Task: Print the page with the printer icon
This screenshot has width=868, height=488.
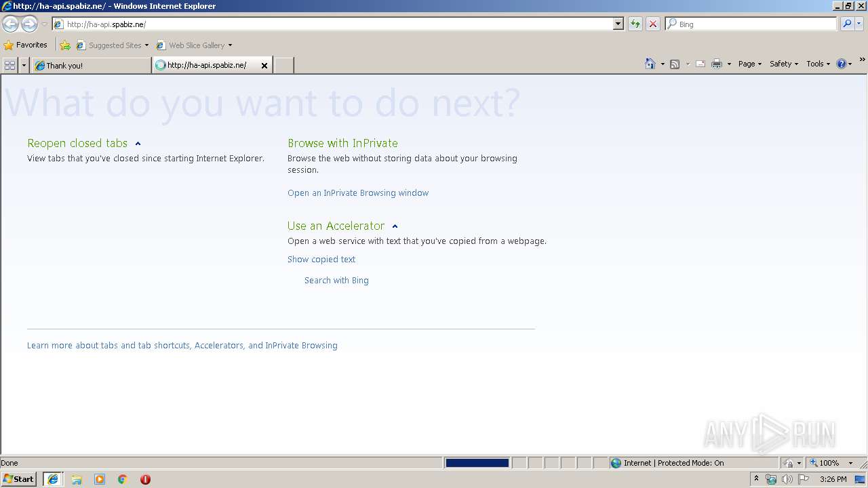Action: tap(717, 64)
